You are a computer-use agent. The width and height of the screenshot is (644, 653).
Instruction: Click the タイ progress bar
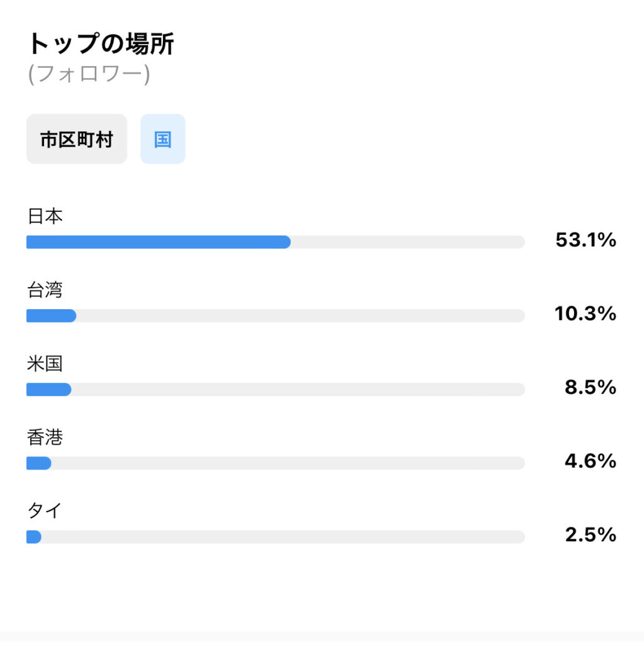click(x=275, y=537)
